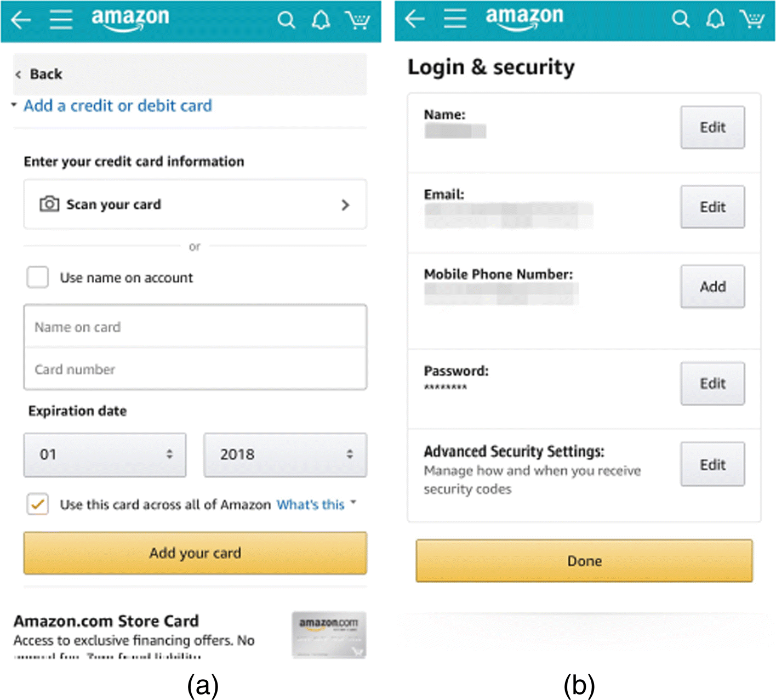Toggle the scan your card option row
Viewport: 776px width, 700px height.
pos(195,204)
